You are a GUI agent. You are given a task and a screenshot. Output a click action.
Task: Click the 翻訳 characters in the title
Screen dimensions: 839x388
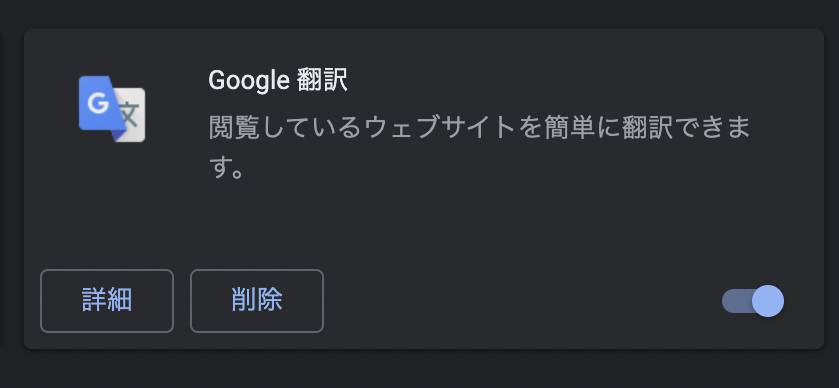point(322,81)
